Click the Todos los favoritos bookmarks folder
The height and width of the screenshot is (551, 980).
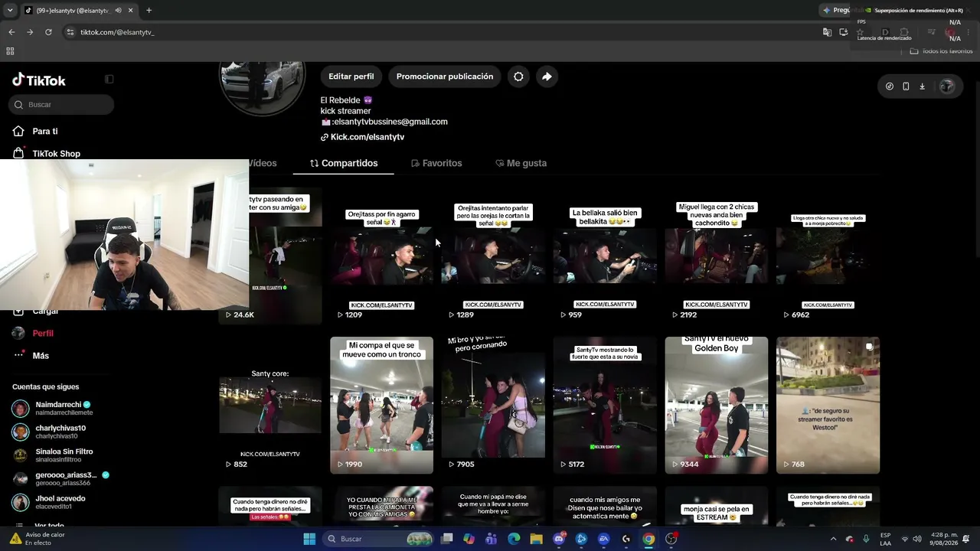click(x=941, y=51)
